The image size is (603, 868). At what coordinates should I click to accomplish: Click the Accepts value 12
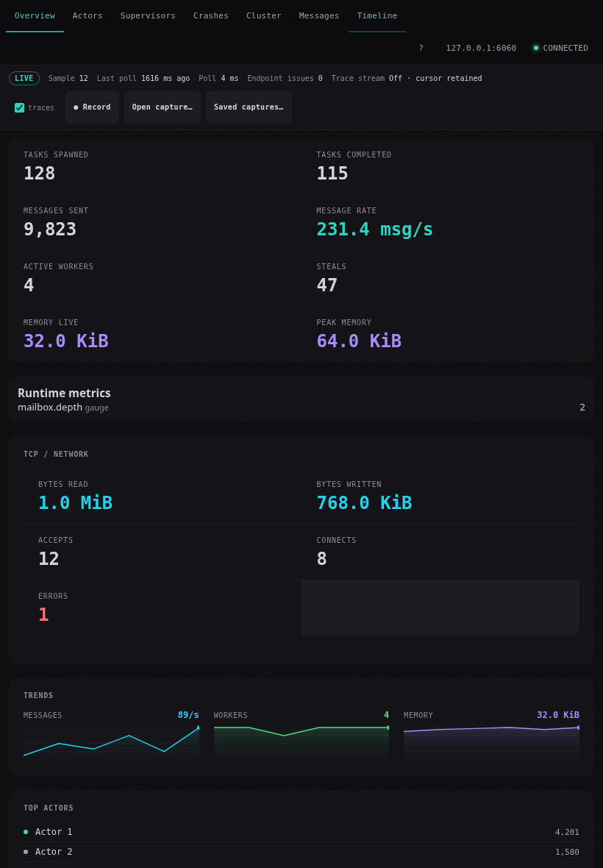click(49, 558)
